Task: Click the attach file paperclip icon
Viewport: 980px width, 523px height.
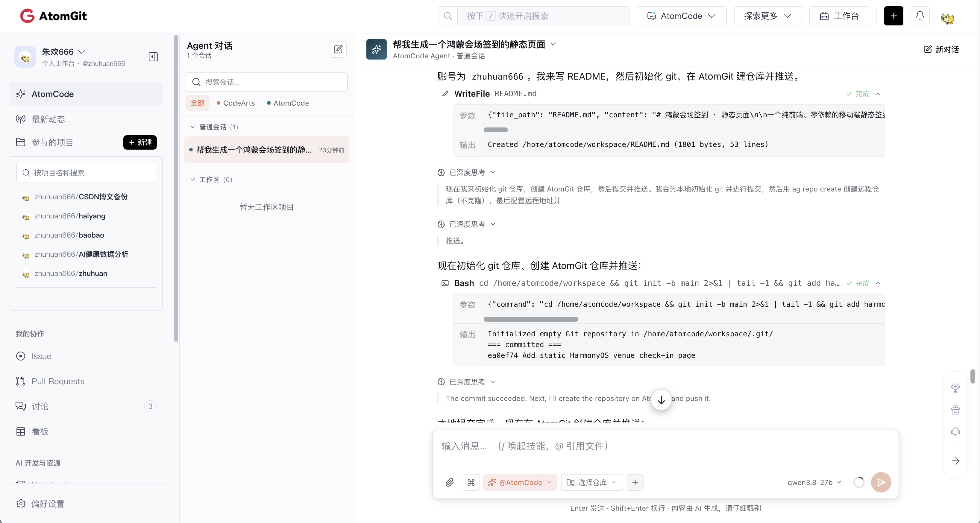Action: pyautogui.click(x=450, y=482)
